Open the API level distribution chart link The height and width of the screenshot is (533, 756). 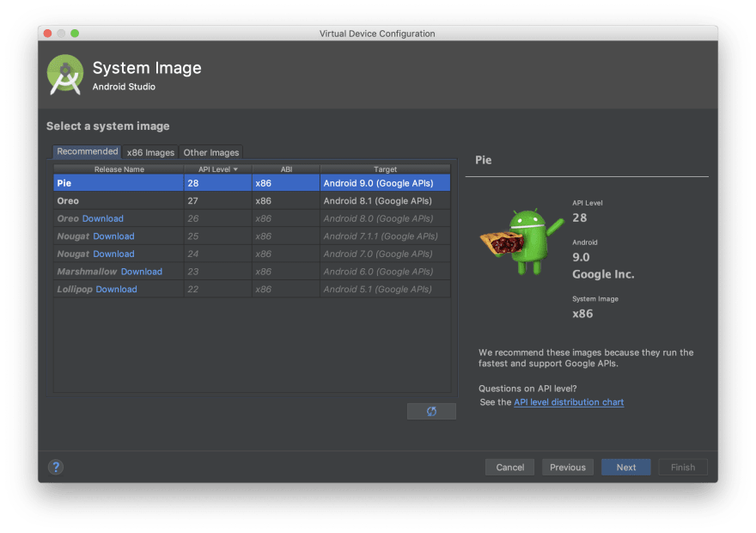tap(569, 401)
